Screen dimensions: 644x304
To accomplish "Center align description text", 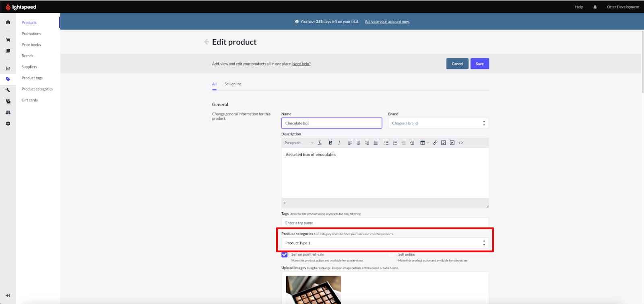I will (358, 143).
